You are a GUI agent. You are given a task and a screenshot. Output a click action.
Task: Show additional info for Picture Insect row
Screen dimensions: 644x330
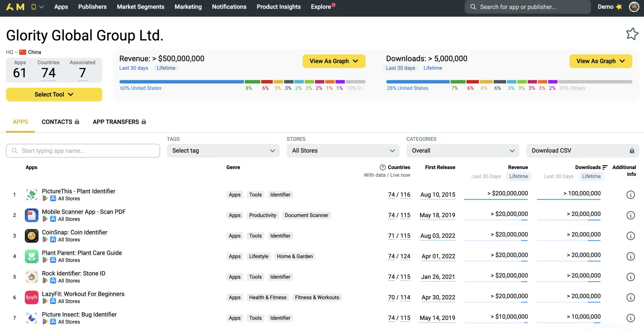click(x=631, y=318)
